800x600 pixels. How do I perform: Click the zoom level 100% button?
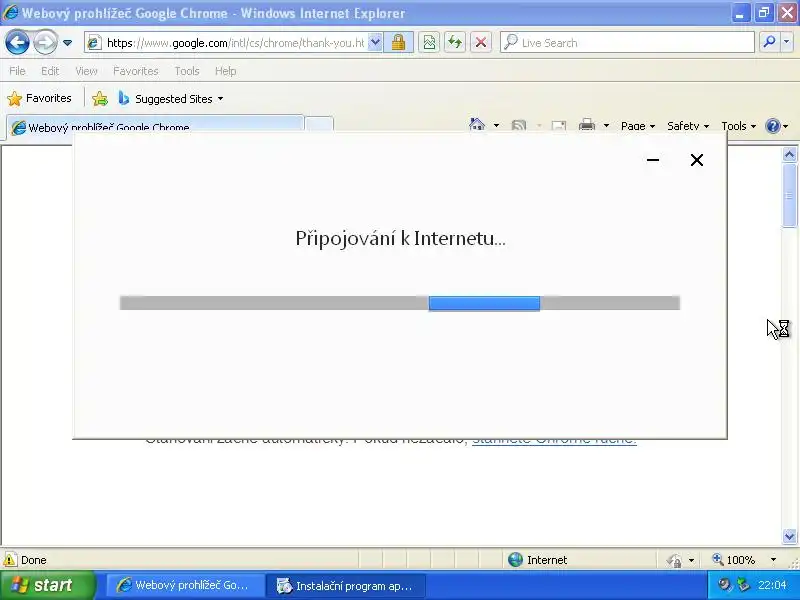[734, 560]
